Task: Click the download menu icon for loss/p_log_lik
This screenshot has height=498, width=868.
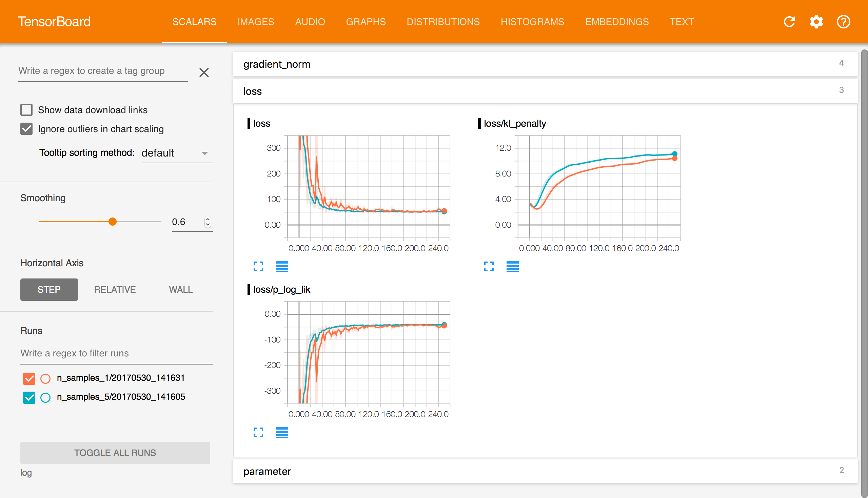Action: pyautogui.click(x=282, y=432)
